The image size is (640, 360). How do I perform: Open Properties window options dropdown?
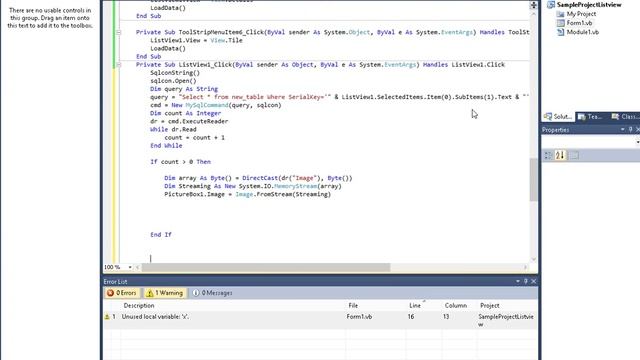pyautogui.click(x=622, y=129)
